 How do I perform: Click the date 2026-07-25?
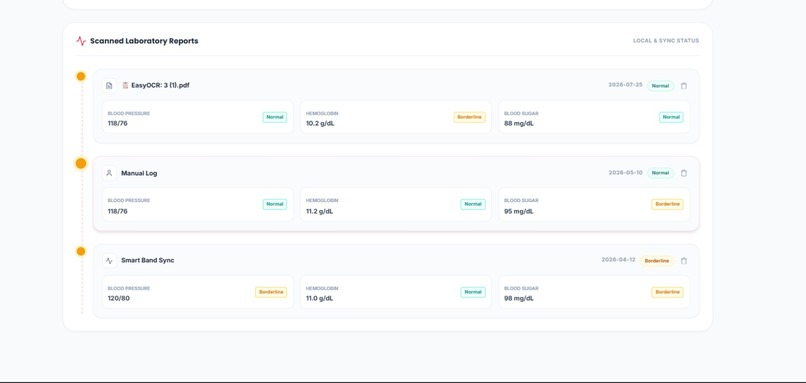[x=626, y=85]
